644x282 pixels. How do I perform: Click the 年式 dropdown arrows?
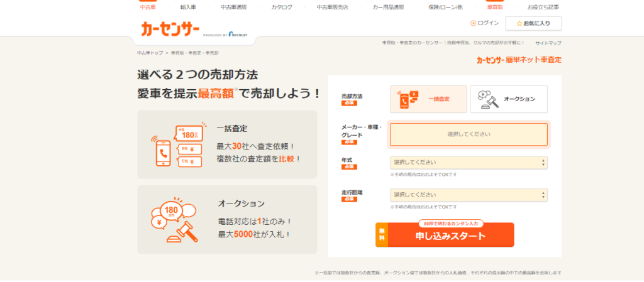543,163
